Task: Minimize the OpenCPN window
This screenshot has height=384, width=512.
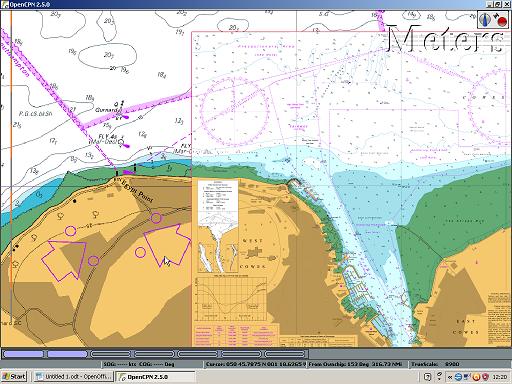Action: [x=490, y=4]
